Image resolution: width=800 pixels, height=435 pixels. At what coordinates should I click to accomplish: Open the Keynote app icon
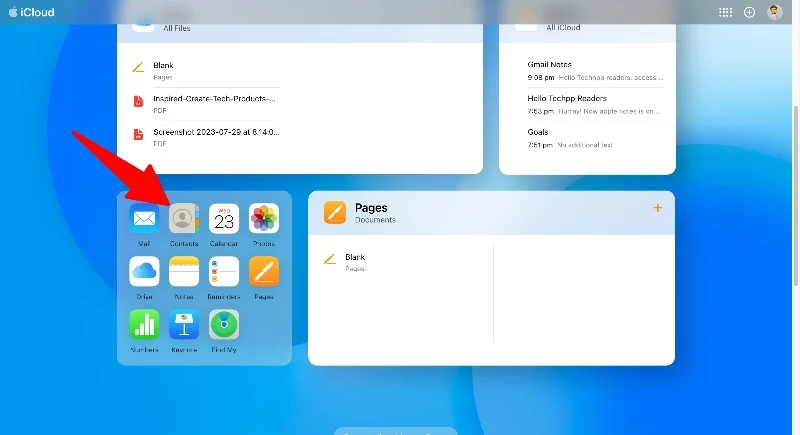[x=184, y=324]
